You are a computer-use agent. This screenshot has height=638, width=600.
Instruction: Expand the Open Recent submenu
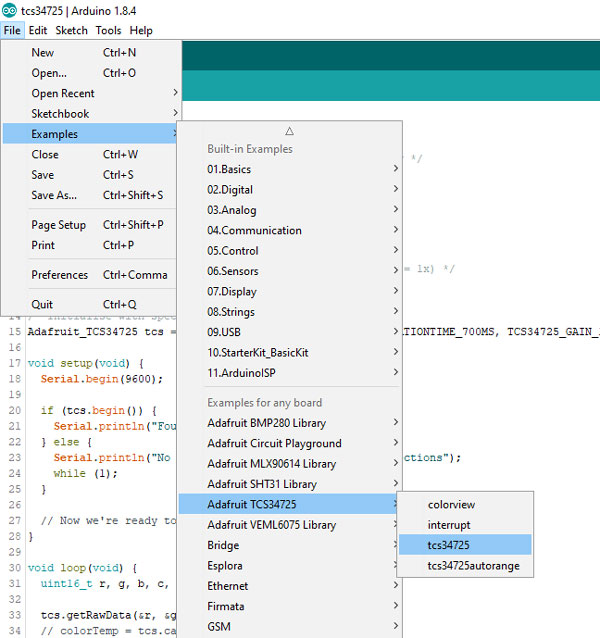63,94
